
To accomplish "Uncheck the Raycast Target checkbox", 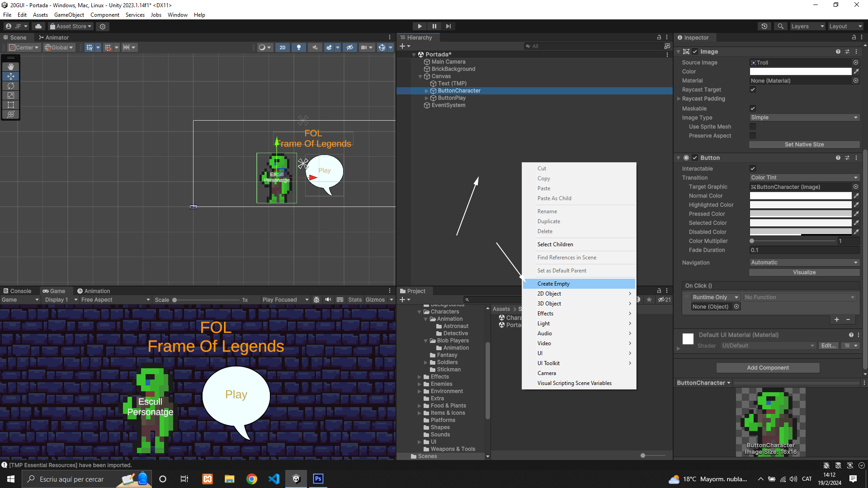I will [753, 89].
